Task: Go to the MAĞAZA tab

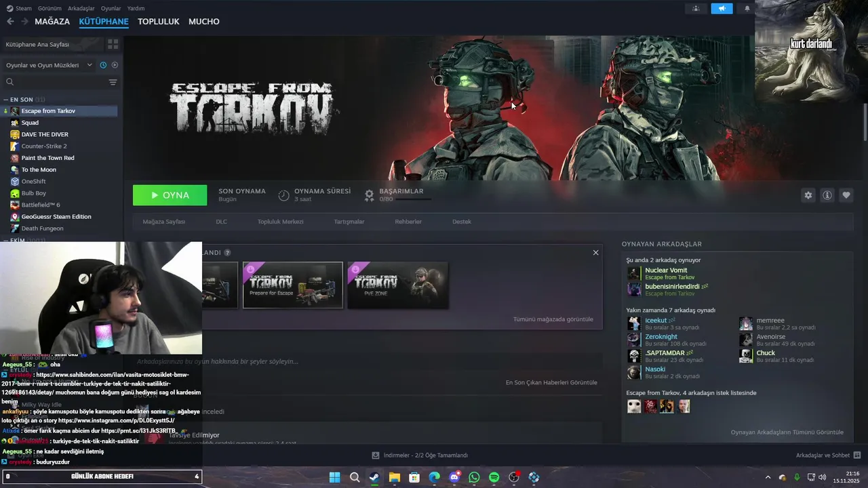Action: pyautogui.click(x=52, y=22)
